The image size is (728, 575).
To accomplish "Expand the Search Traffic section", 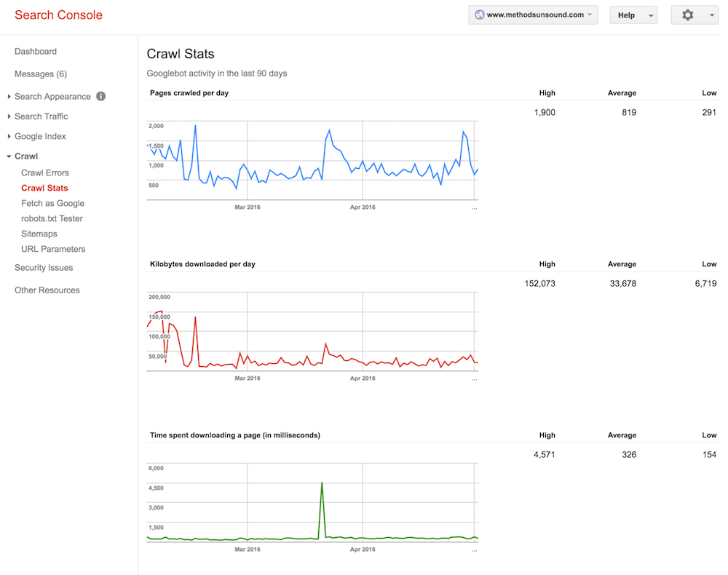I will click(x=41, y=116).
